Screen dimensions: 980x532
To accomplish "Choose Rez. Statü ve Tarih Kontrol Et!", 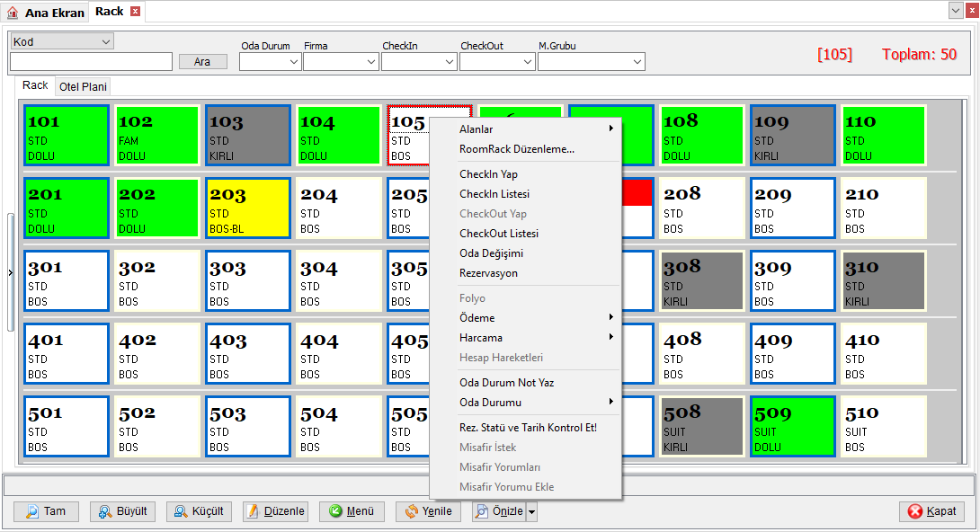I will 526,428.
